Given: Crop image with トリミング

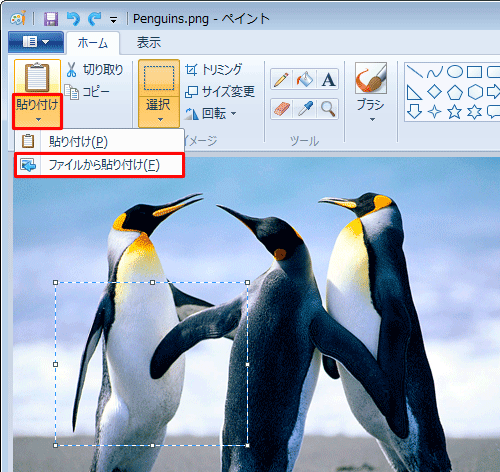Looking at the screenshot, I should click(213, 70).
